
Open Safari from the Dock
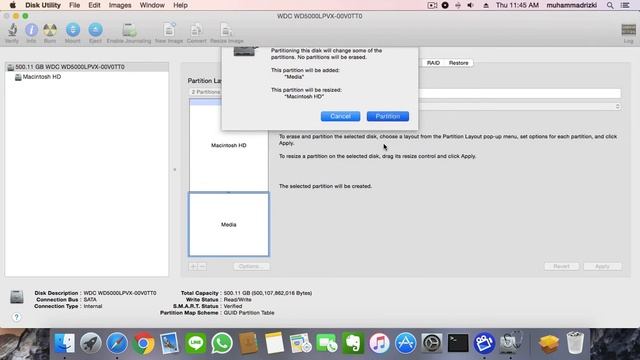(x=117, y=343)
